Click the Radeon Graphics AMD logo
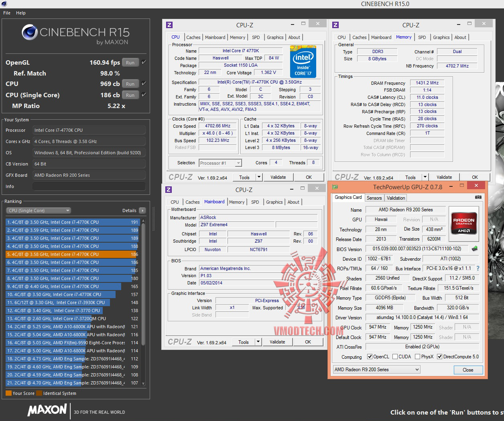 tap(463, 223)
